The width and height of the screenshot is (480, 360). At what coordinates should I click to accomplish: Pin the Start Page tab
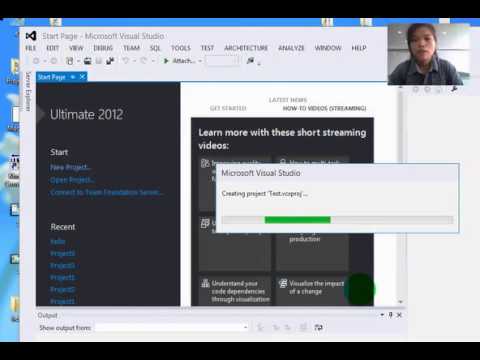point(73,77)
